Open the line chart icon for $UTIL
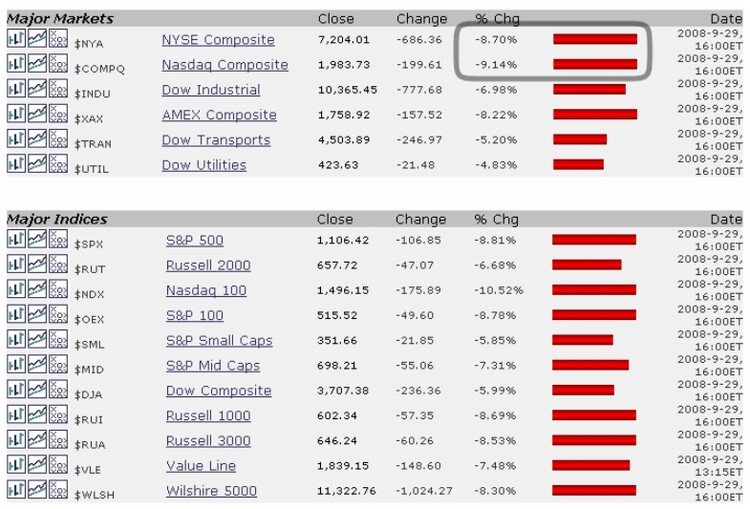The height and width of the screenshot is (509, 750). point(37,163)
